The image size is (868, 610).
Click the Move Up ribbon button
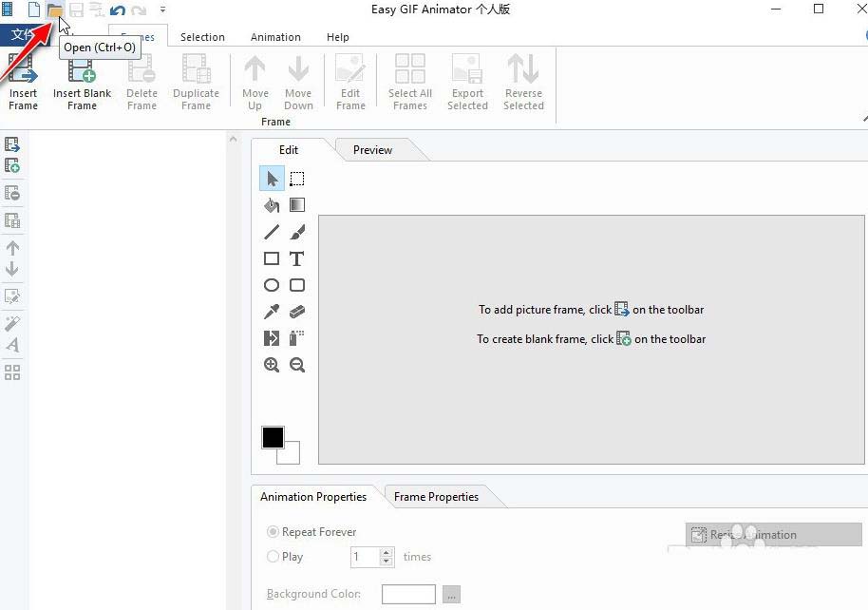click(x=255, y=83)
